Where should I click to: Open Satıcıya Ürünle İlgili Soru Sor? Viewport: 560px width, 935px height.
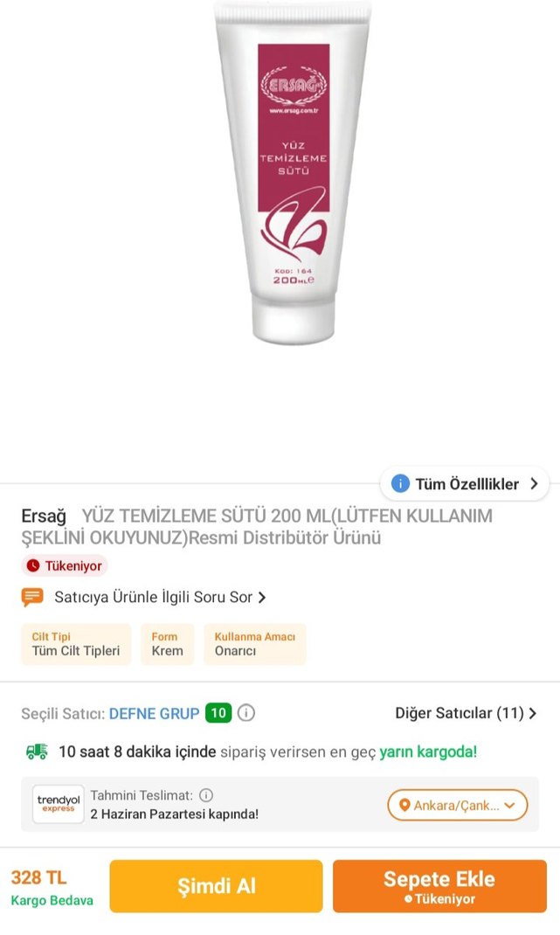pyautogui.click(x=153, y=597)
